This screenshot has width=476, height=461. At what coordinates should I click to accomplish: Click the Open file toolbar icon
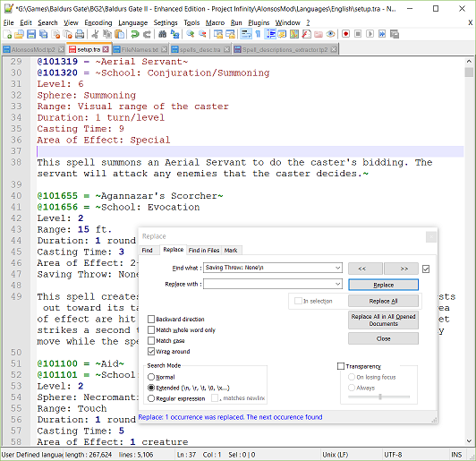(19, 34)
